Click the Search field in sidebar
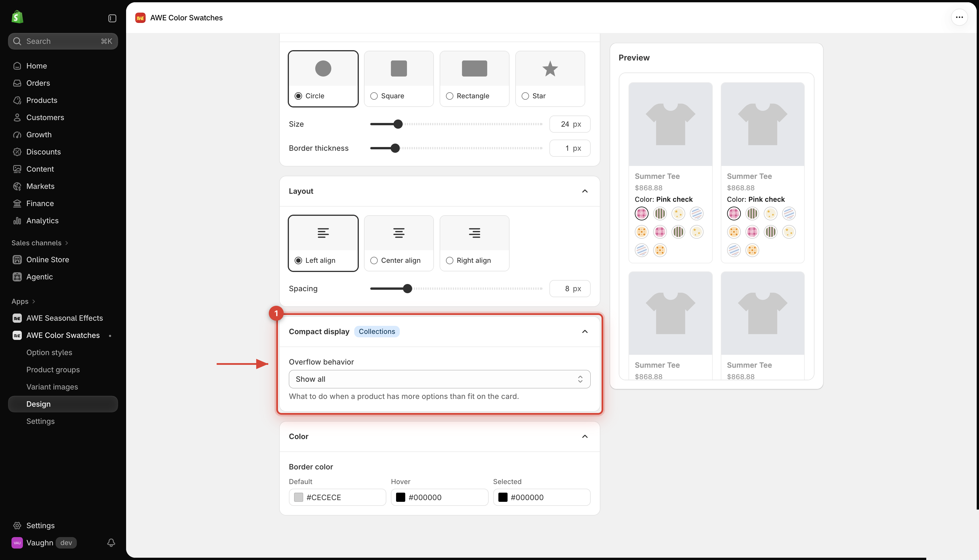The image size is (979, 560). tap(63, 41)
